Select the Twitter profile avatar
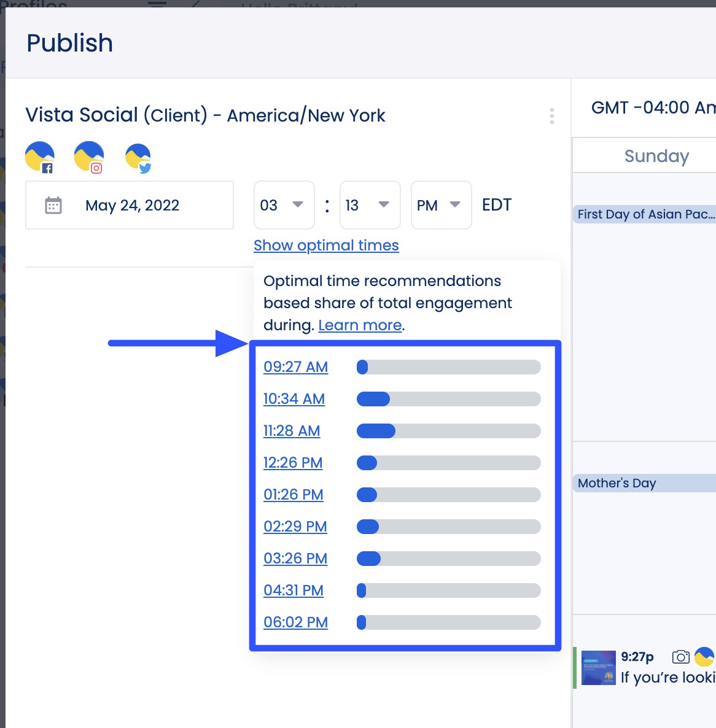 tap(138, 156)
